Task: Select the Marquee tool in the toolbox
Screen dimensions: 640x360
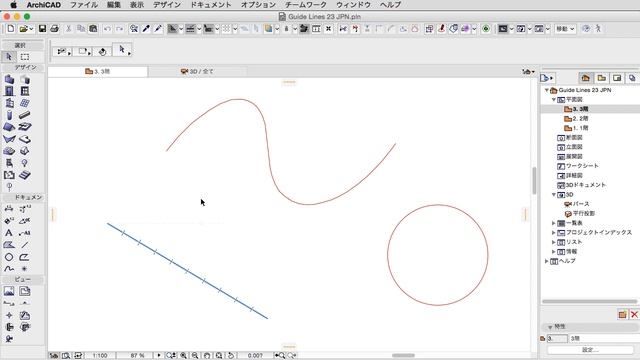Action: (x=25, y=57)
